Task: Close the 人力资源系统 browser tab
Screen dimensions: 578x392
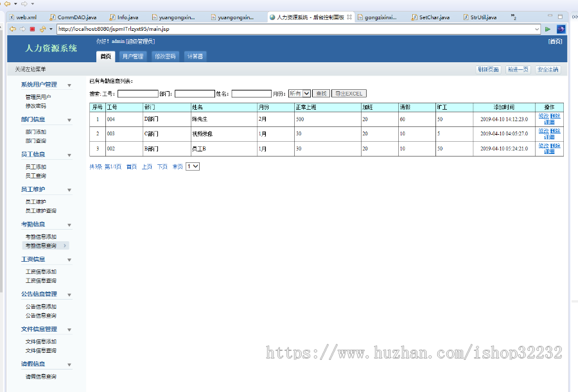Action: [x=349, y=17]
